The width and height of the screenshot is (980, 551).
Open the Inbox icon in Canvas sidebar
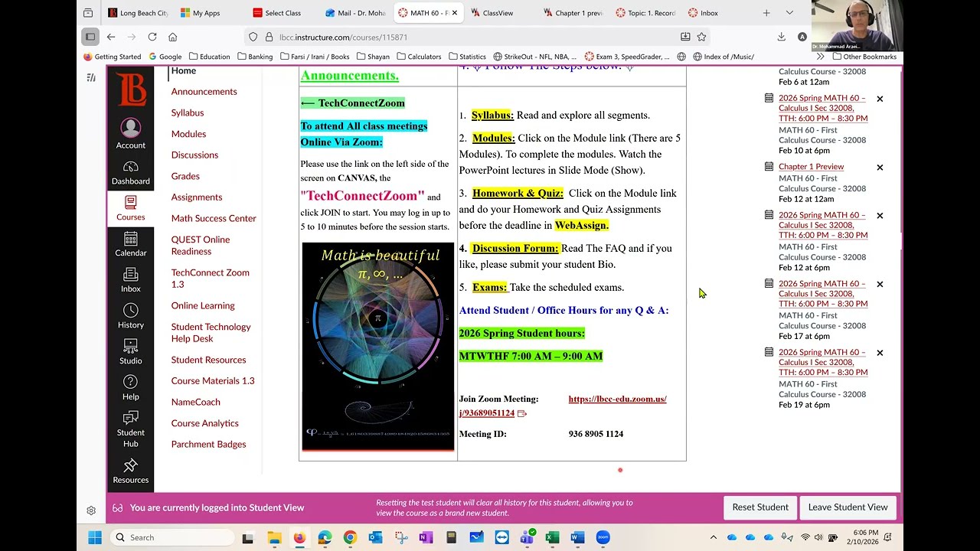[130, 280]
